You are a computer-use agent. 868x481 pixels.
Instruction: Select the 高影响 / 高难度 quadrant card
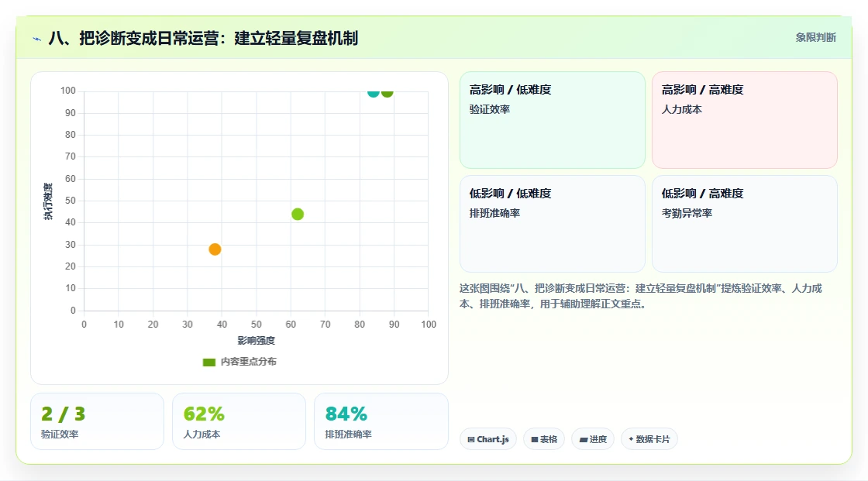[x=745, y=120]
